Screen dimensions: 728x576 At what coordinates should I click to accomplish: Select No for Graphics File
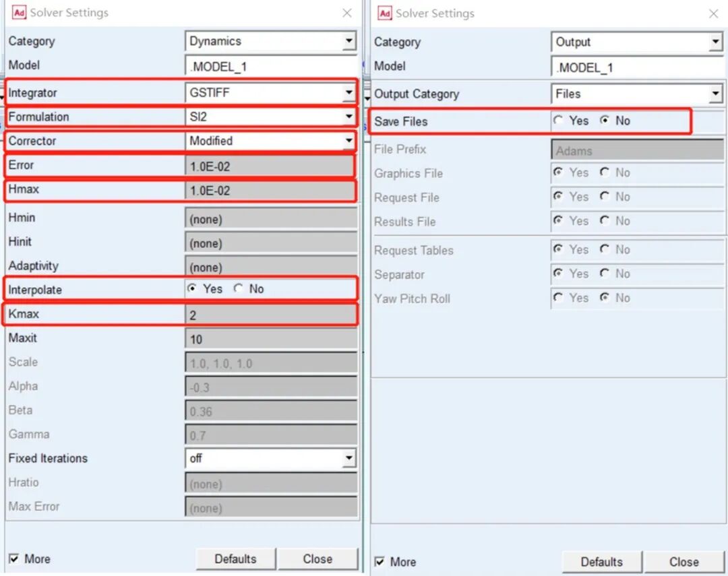pos(605,172)
